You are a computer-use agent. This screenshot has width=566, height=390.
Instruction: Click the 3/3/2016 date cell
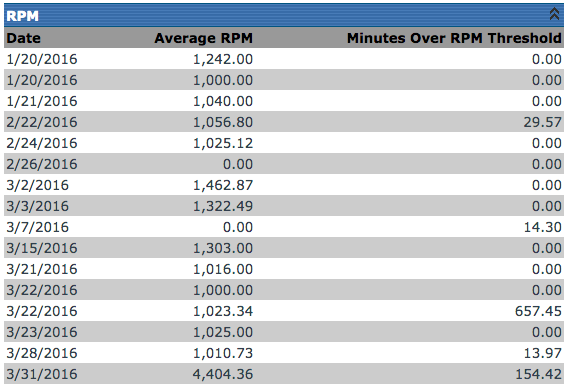pyautogui.click(x=38, y=206)
